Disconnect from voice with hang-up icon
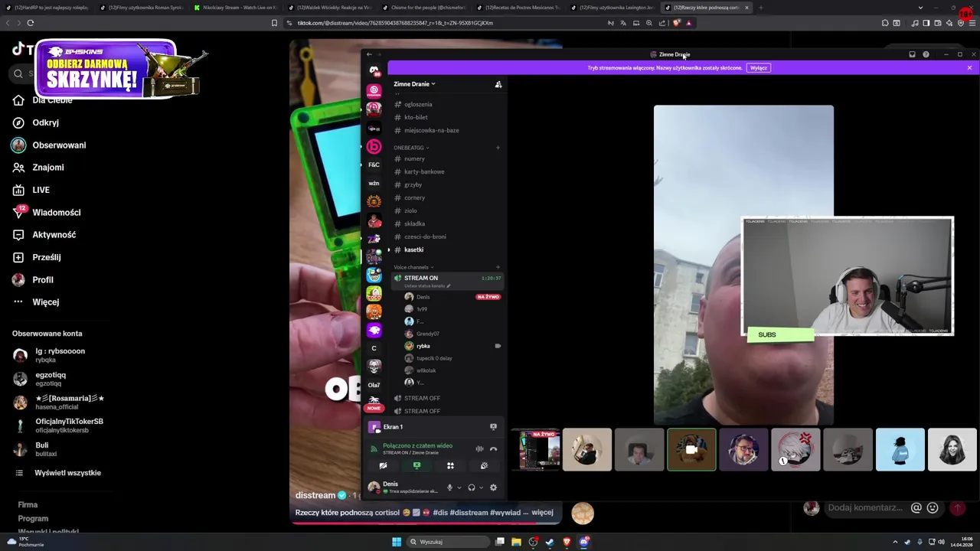The width and height of the screenshot is (980, 551). click(493, 449)
